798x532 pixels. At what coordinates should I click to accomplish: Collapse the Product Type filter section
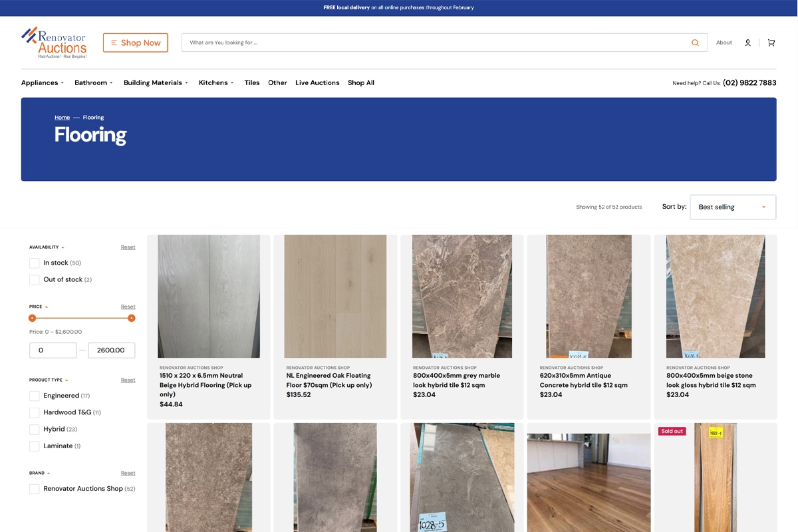(49, 380)
